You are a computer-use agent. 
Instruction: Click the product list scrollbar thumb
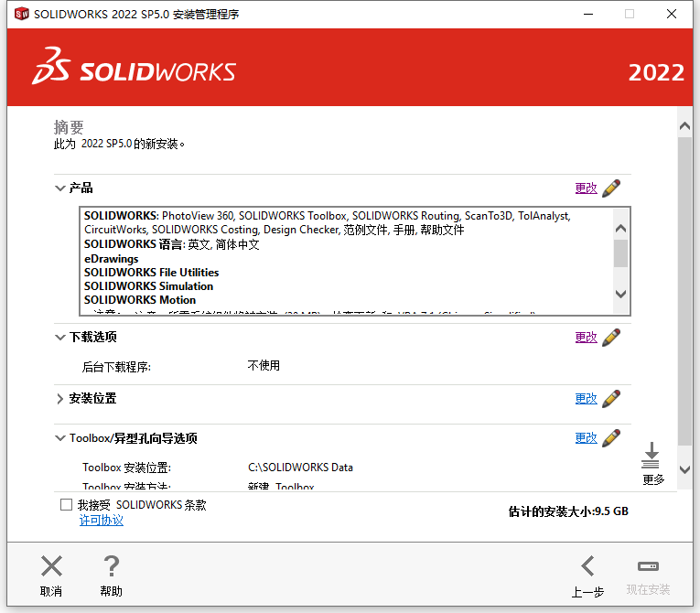[620, 253]
